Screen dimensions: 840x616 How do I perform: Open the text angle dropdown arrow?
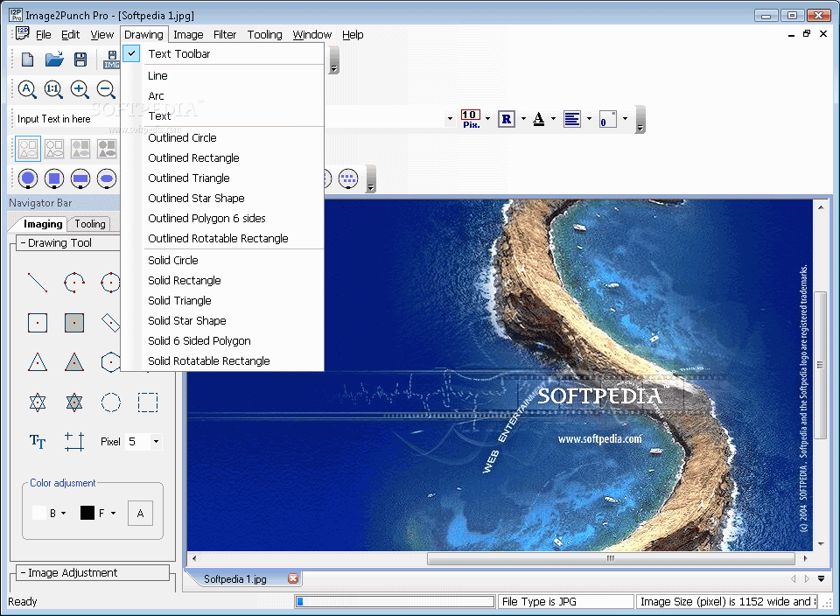click(625, 119)
